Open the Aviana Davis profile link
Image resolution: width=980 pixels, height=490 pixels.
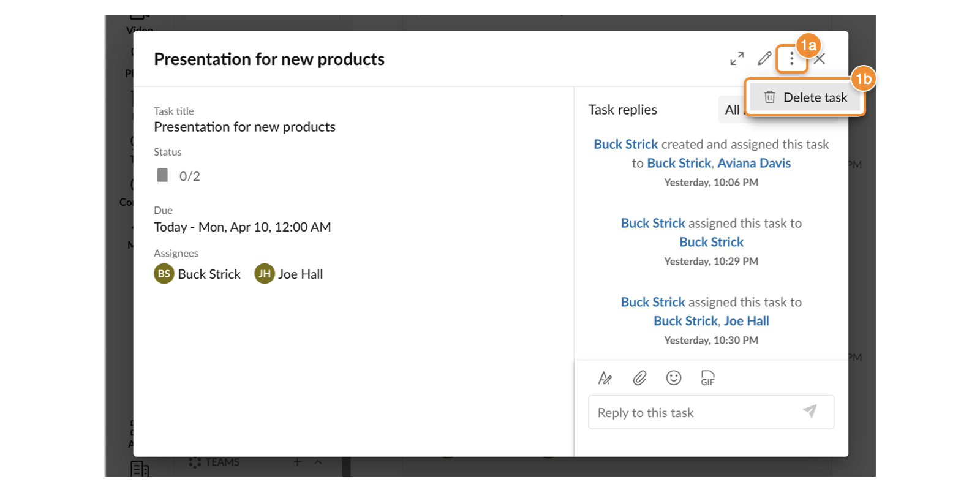[754, 163]
